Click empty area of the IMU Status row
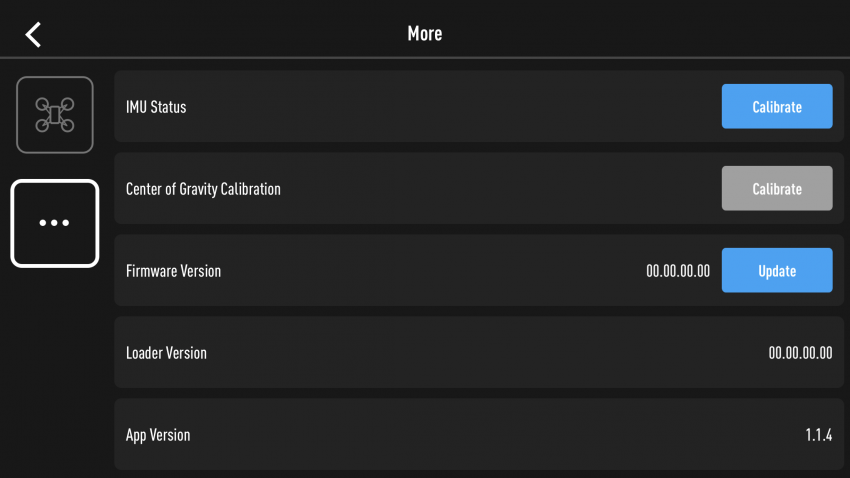Image resolution: width=850 pixels, height=478 pixels. click(x=450, y=107)
